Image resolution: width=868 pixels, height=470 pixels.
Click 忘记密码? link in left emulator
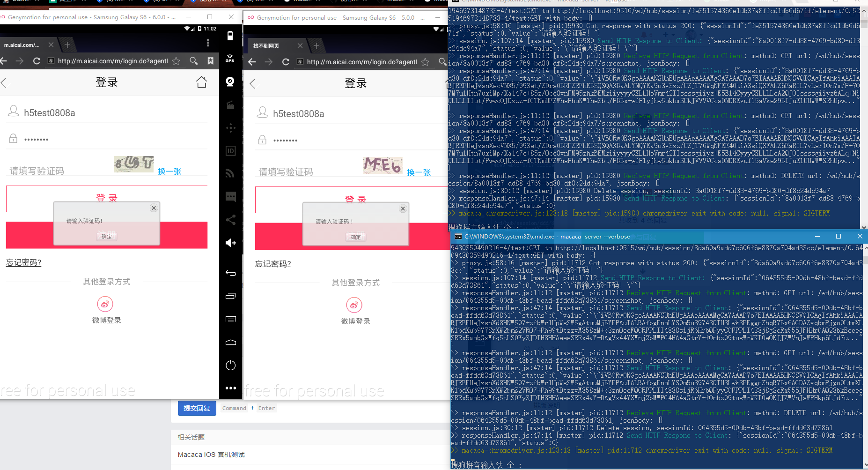coord(23,262)
